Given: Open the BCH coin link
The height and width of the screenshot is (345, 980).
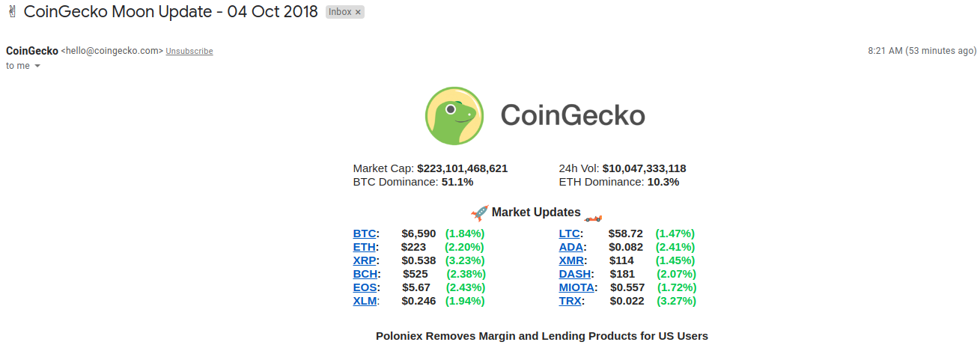Looking at the screenshot, I should (365, 274).
